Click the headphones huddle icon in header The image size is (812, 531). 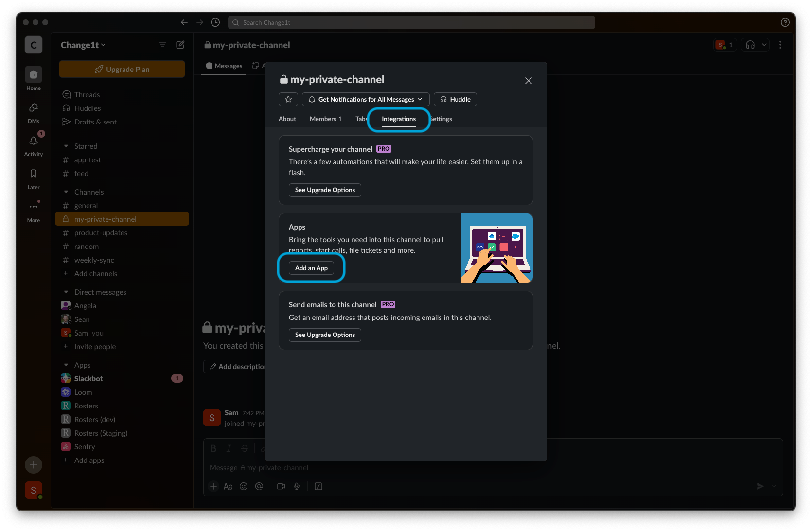coord(750,45)
